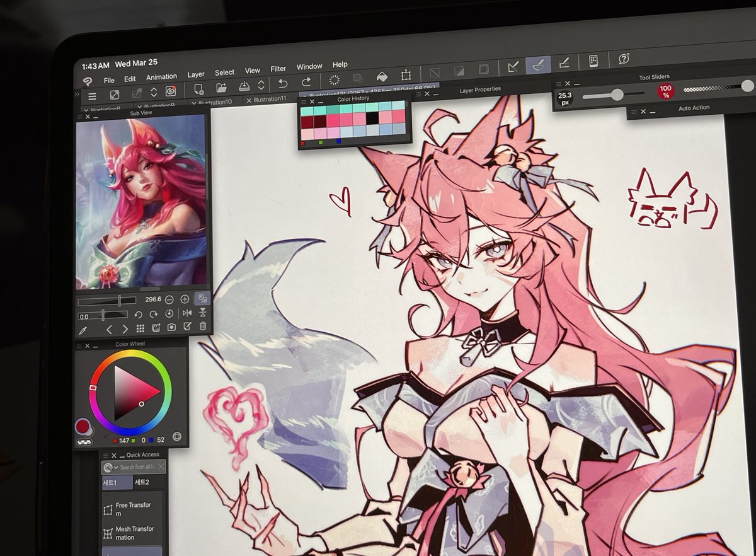The height and width of the screenshot is (556, 756).
Task: Close the Illustration11 tab
Action: pos(249,100)
